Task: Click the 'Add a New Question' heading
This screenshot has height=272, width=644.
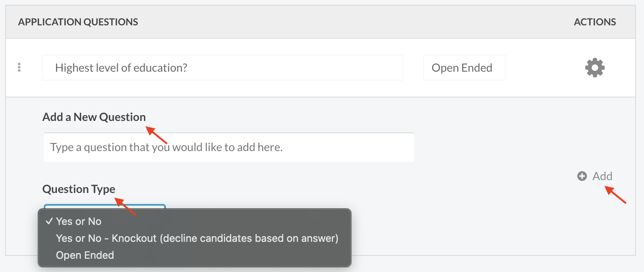Action: [94, 117]
